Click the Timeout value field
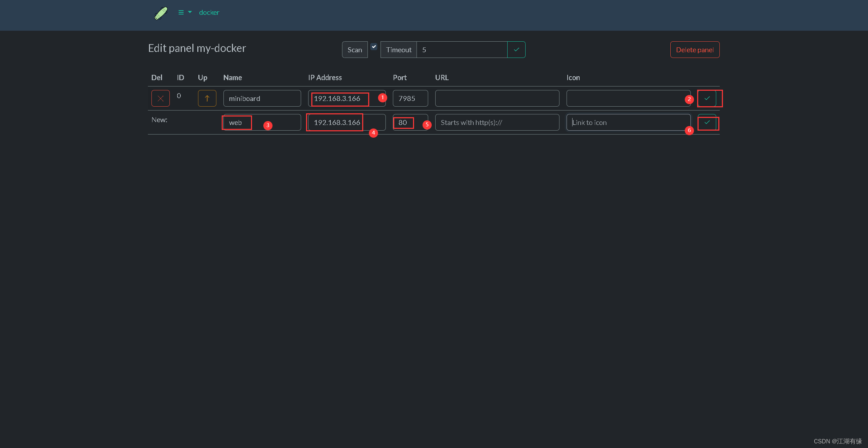Viewport: 868px width, 448px height. (x=461, y=50)
